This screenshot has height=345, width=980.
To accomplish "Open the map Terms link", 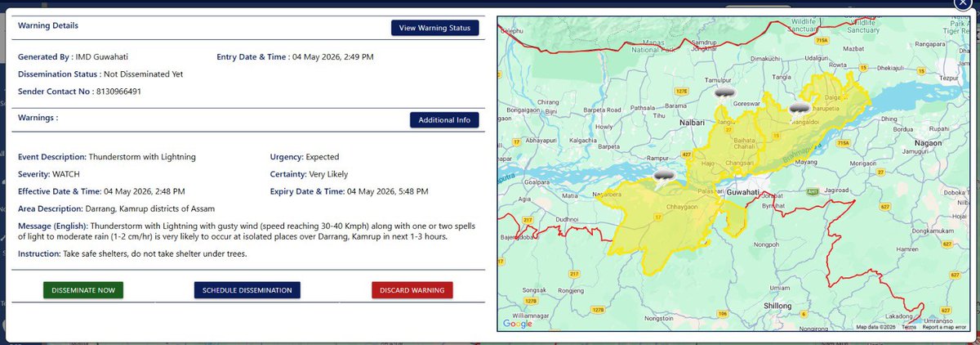I will click(x=909, y=327).
